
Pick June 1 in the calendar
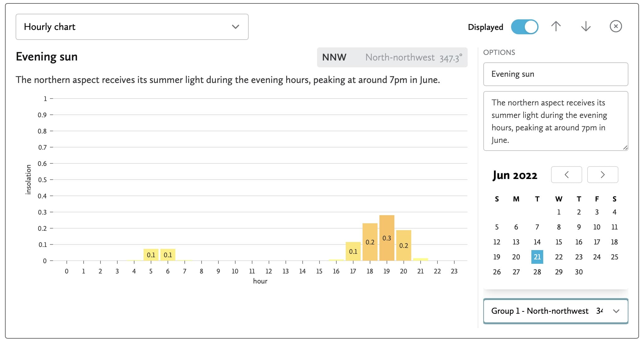(559, 212)
